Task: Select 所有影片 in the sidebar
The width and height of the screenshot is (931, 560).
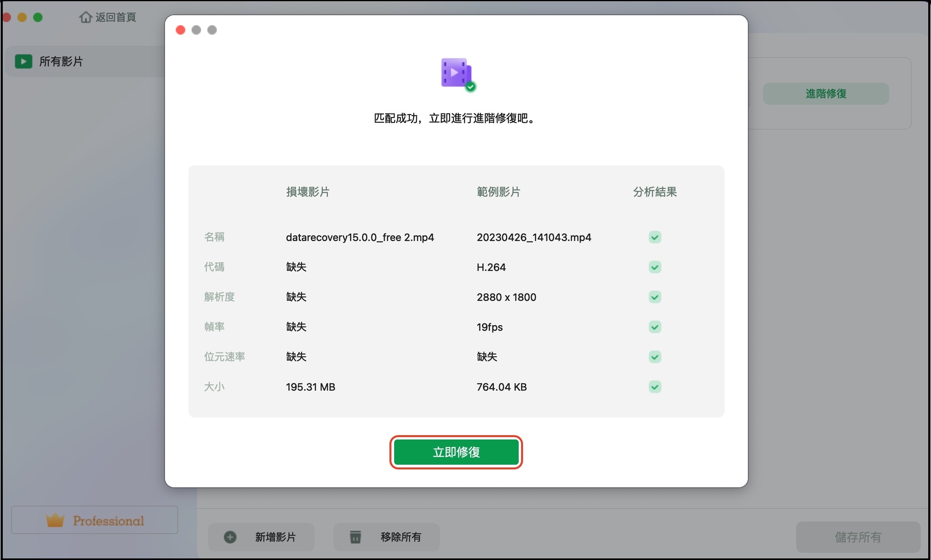Action: pyautogui.click(x=61, y=61)
